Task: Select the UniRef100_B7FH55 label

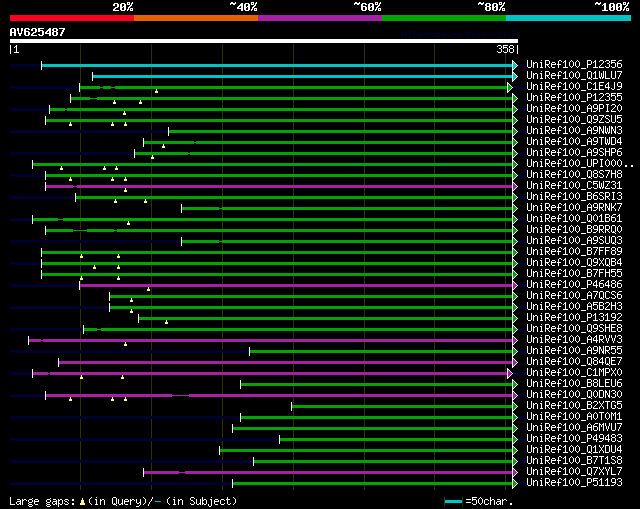Action: pos(574,274)
